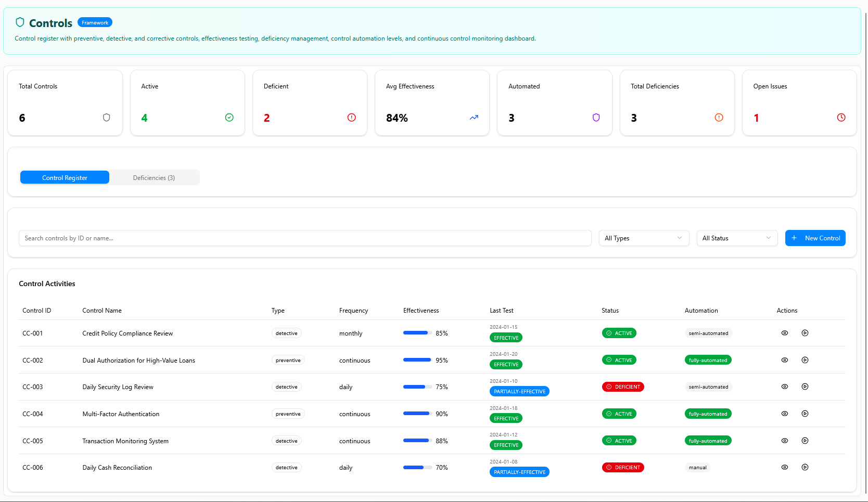The image size is (868, 502).
Task: Click the run test icon for CC-006
Action: click(805, 467)
